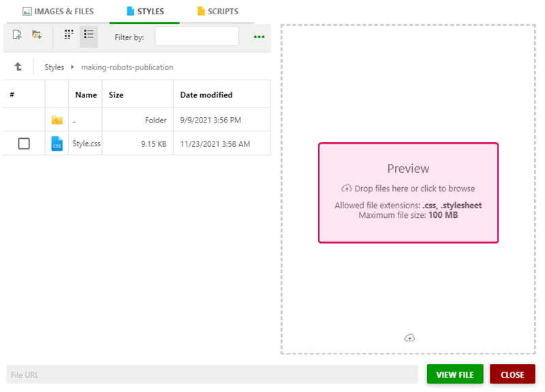Switch to list view
The height and width of the screenshot is (392, 545).
pyautogui.click(x=89, y=35)
